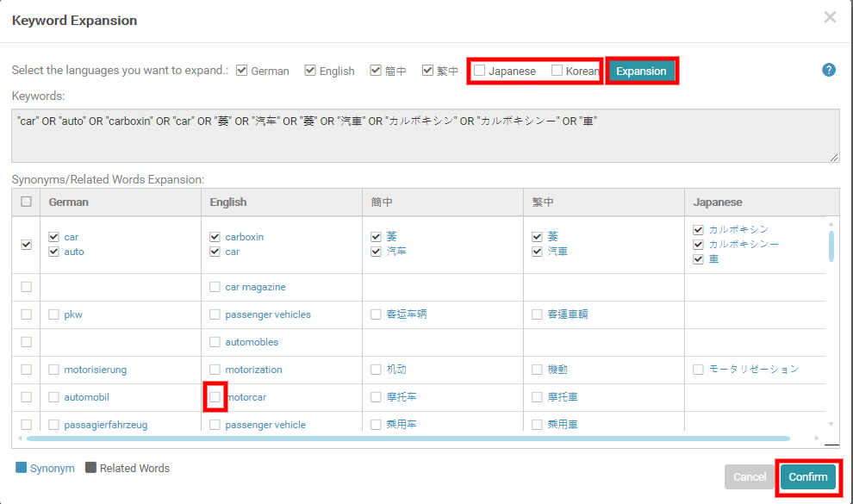Check the car magazine related word
The width and height of the screenshot is (853, 504).
pos(215,286)
